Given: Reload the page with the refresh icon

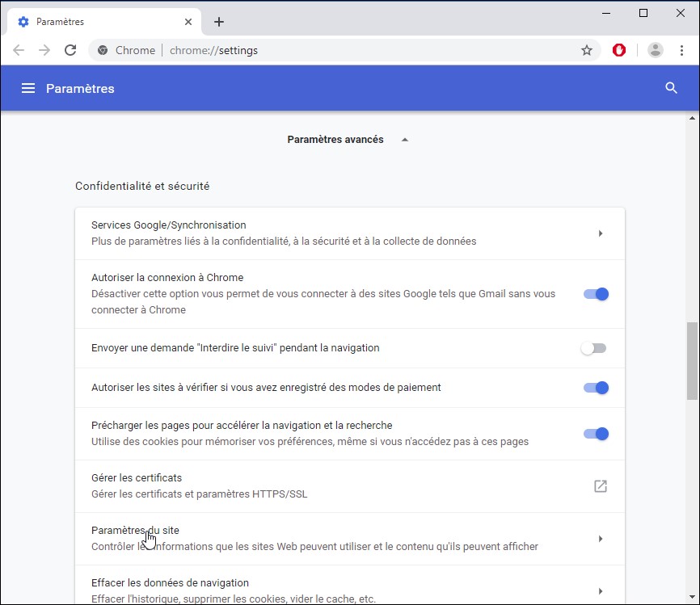Looking at the screenshot, I should 70,50.
